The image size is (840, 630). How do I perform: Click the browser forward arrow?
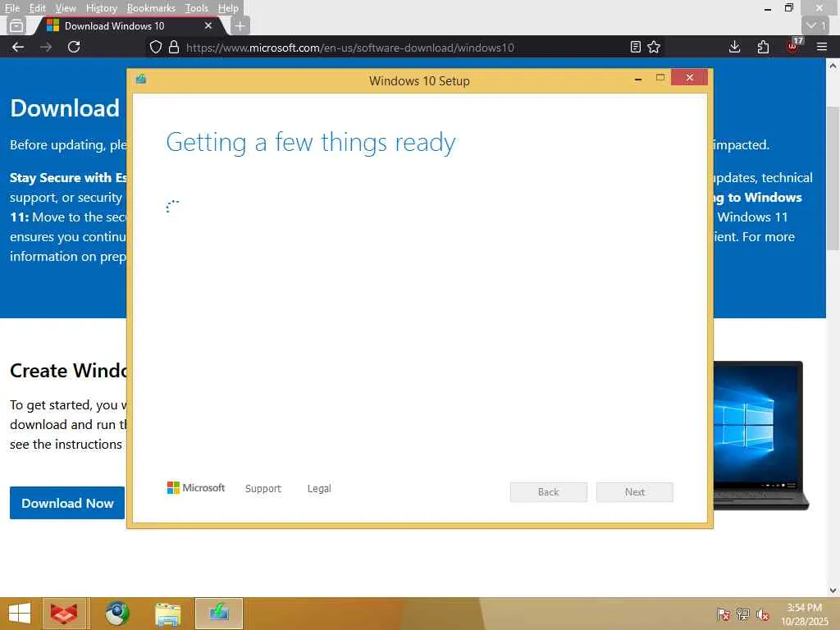[x=46, y=47]
